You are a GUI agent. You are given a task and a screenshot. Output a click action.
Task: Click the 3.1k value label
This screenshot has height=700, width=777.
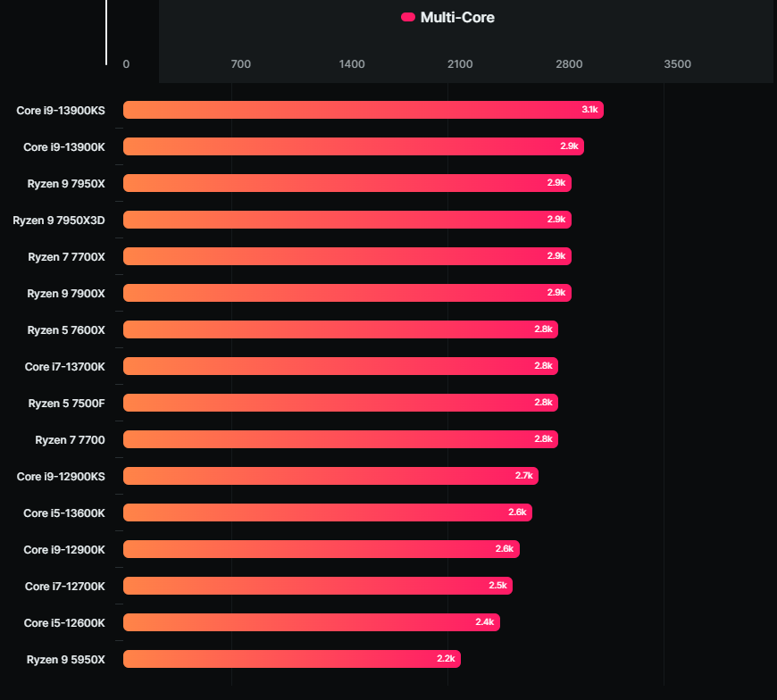589,110
